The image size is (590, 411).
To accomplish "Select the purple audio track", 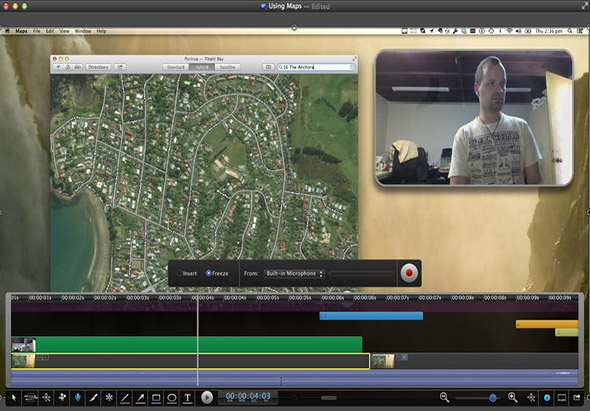I will 295,378.
